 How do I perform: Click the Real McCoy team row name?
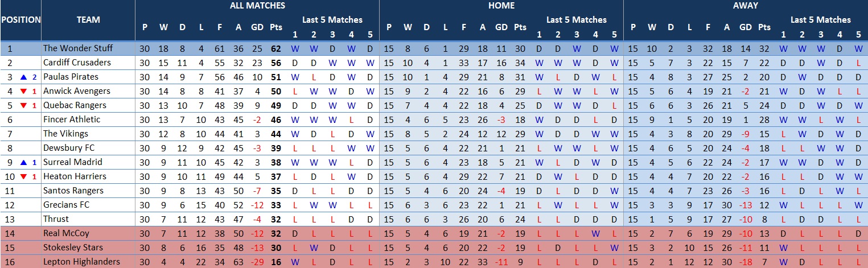[66, 233]
